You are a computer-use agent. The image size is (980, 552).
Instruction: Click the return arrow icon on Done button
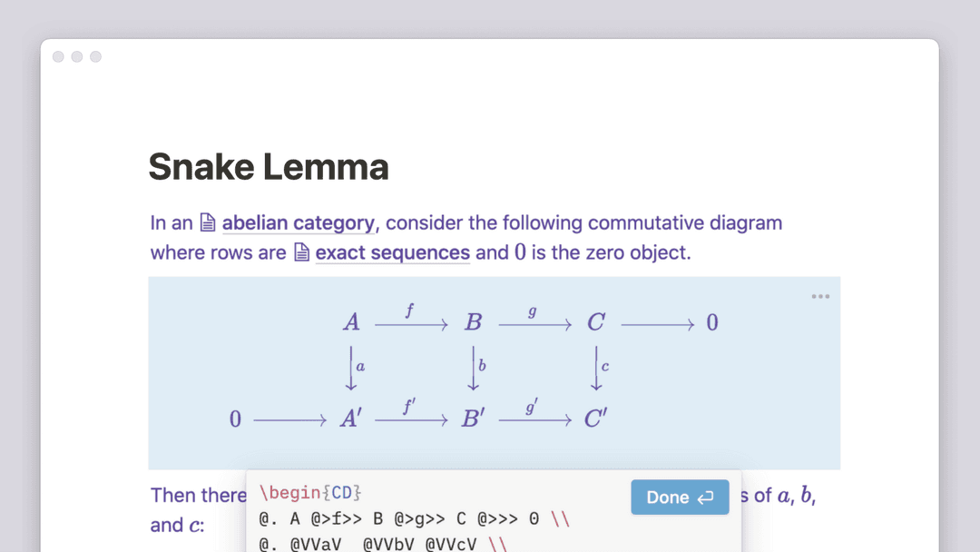click(x=706, y=498)
